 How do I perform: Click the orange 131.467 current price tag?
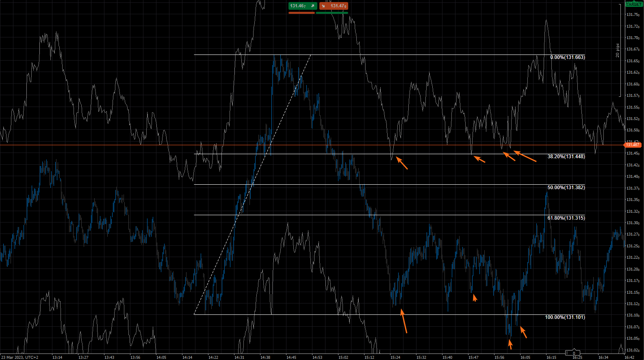[632, 145]
